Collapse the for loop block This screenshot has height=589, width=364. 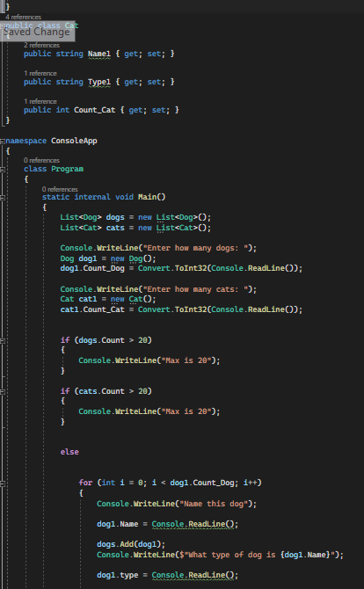pyautogui.click(x=3, y=484)
